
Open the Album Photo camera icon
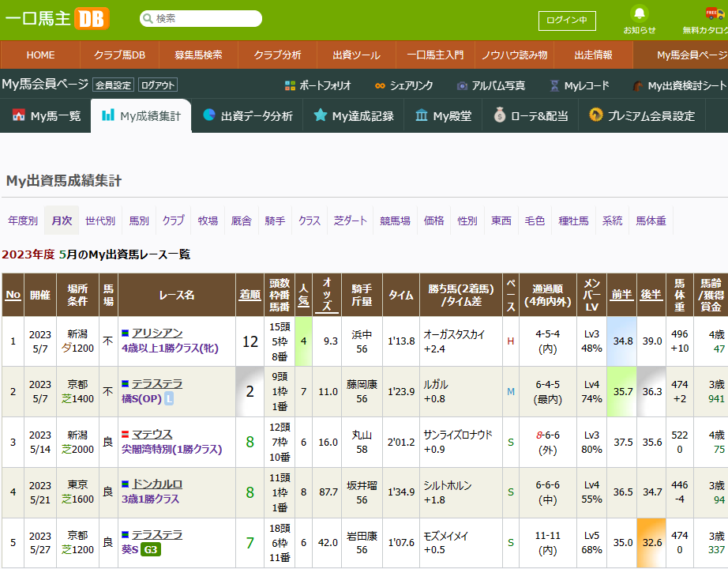point(463,85)
